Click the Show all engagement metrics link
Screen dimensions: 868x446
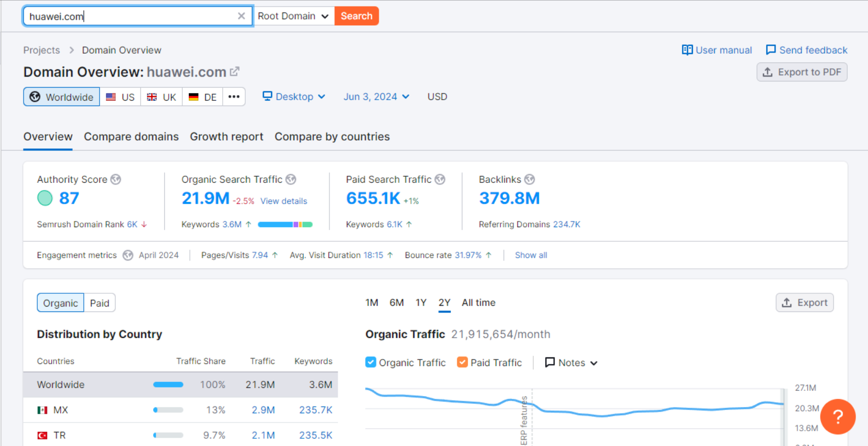click(531, 255)
